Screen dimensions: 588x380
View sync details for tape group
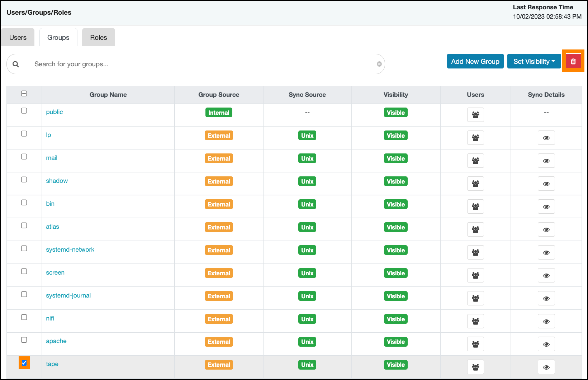pos(546,367)
